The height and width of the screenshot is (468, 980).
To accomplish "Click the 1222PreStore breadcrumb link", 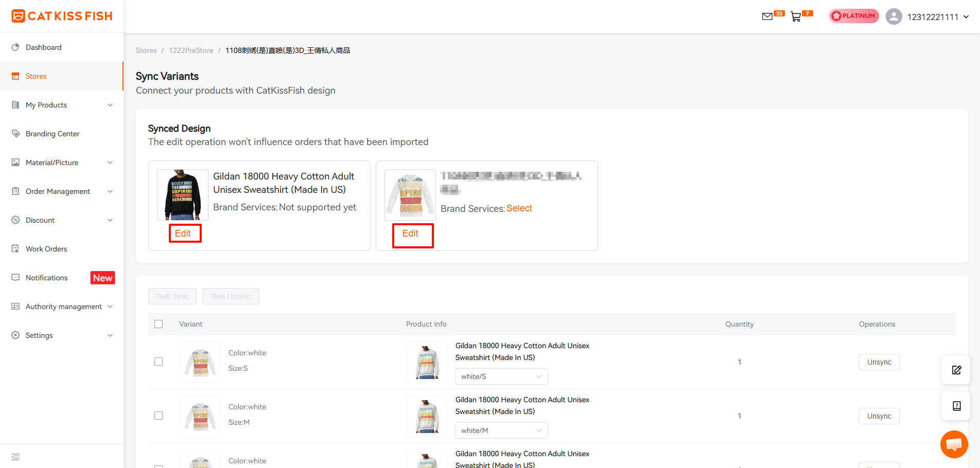I will [191, 50].
